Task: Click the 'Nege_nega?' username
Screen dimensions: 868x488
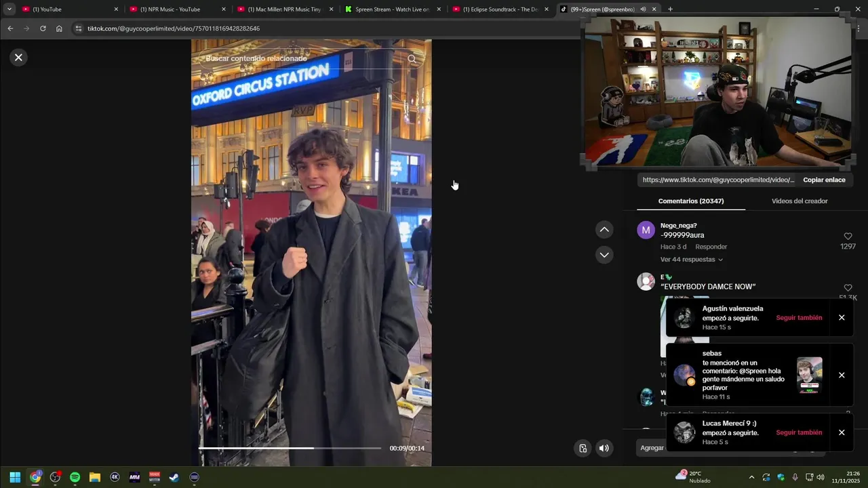Action: (678, 226)
